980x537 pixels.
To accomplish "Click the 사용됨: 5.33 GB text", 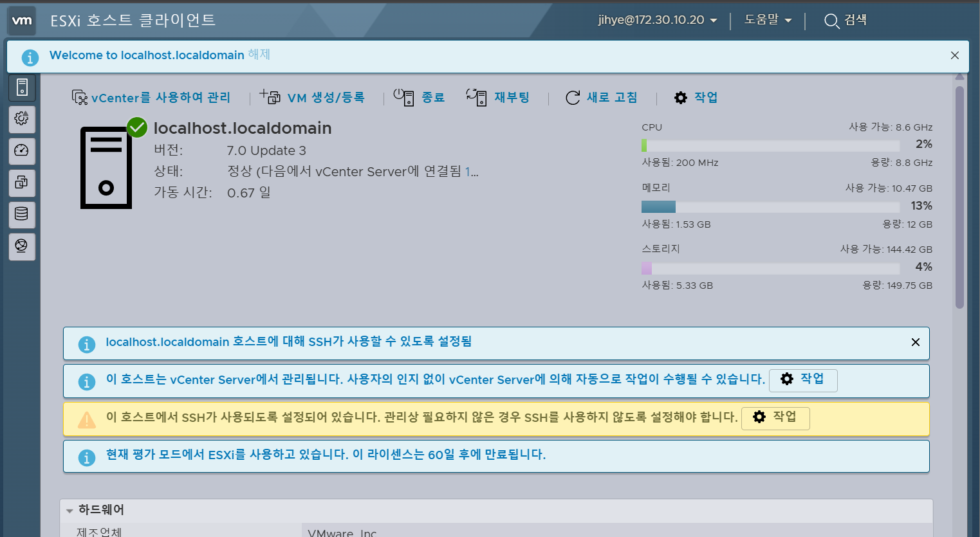I will point(677,286).
